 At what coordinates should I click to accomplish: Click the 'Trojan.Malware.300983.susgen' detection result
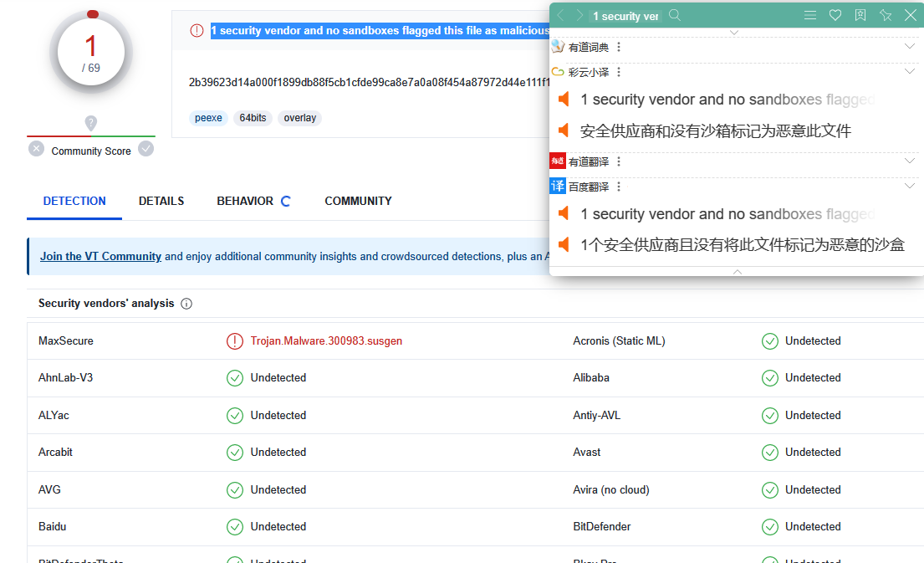pyautogui.click(x=326, y=340)
